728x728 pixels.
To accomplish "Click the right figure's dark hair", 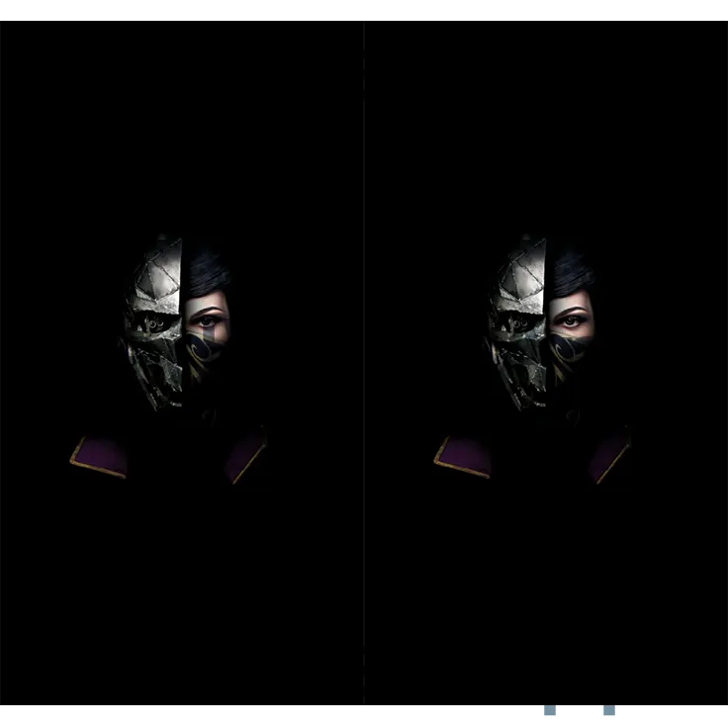I will pos(573,271).
